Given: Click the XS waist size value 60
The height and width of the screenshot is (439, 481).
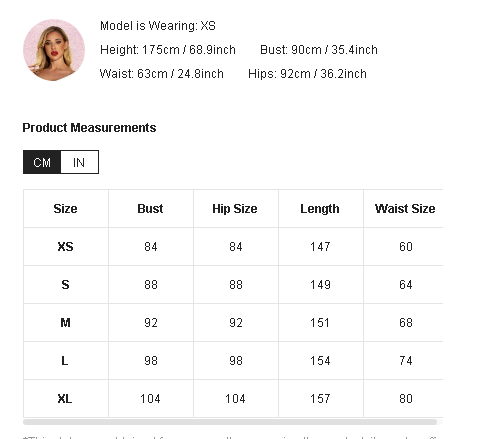Looking at the screenshot, I should pyautogui.click(x=406, y=247).
